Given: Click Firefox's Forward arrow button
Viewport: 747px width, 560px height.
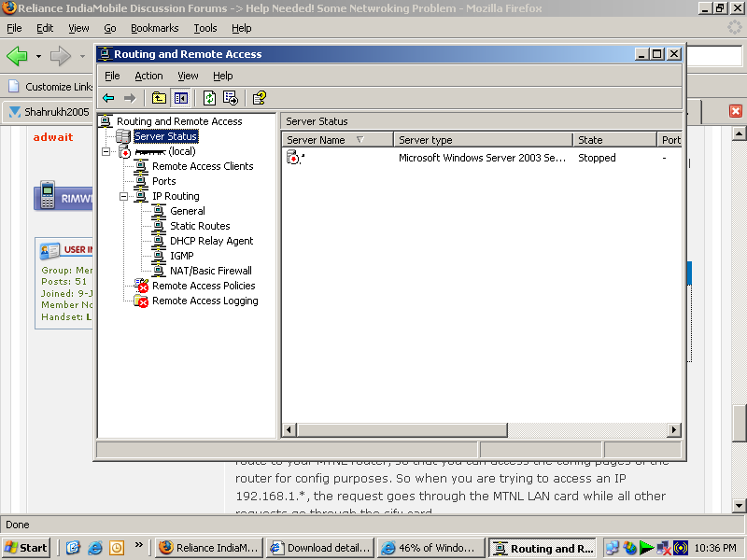Looking at the screenshot, I should pos(61,56).
